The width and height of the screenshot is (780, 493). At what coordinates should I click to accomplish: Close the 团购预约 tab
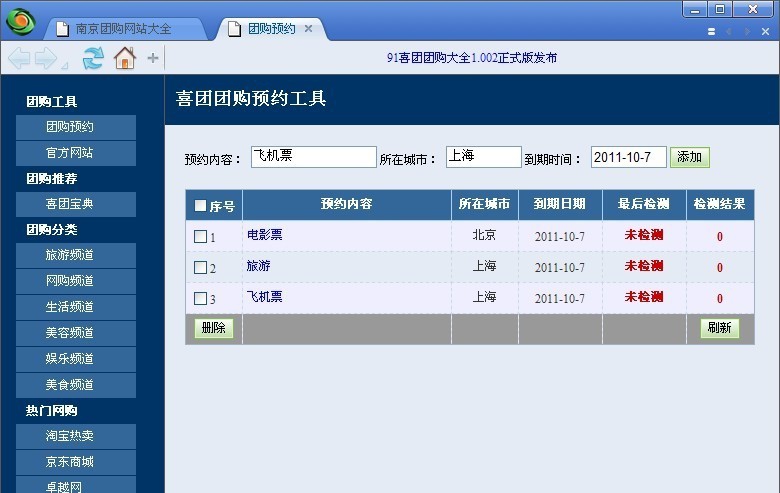click(308, 29)
